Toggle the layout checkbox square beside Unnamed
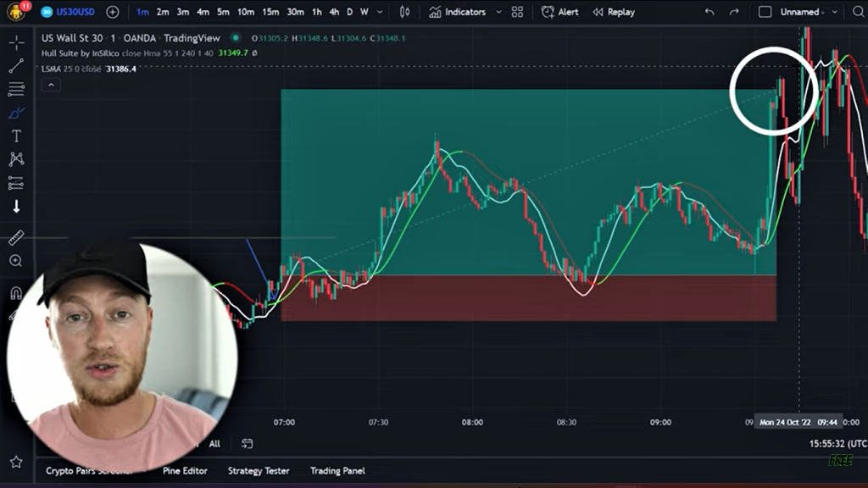This screenshot has height=488, width=868. click(x=765, y=12)
